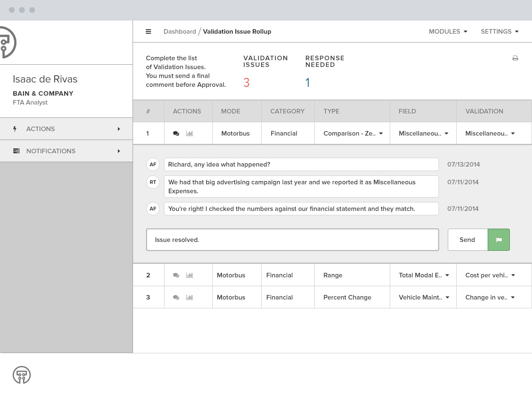Open chart icon for row 3

190,297
